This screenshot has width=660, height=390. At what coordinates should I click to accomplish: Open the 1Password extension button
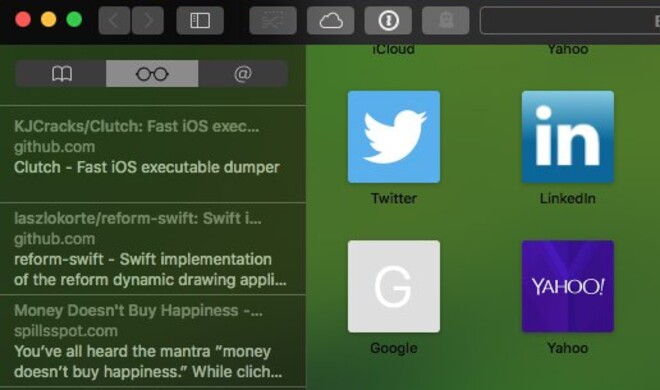(388, 20)
